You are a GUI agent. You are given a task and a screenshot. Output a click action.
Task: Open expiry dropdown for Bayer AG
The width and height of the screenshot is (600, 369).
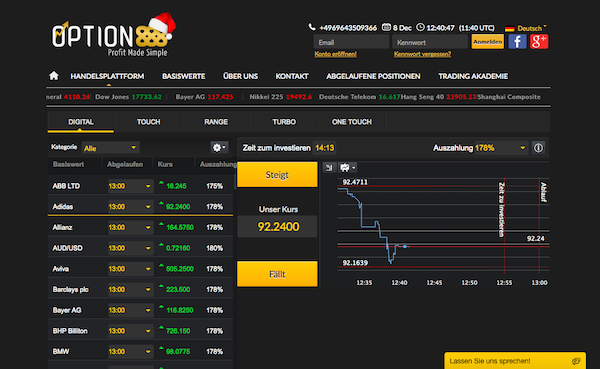coord(130,310)
